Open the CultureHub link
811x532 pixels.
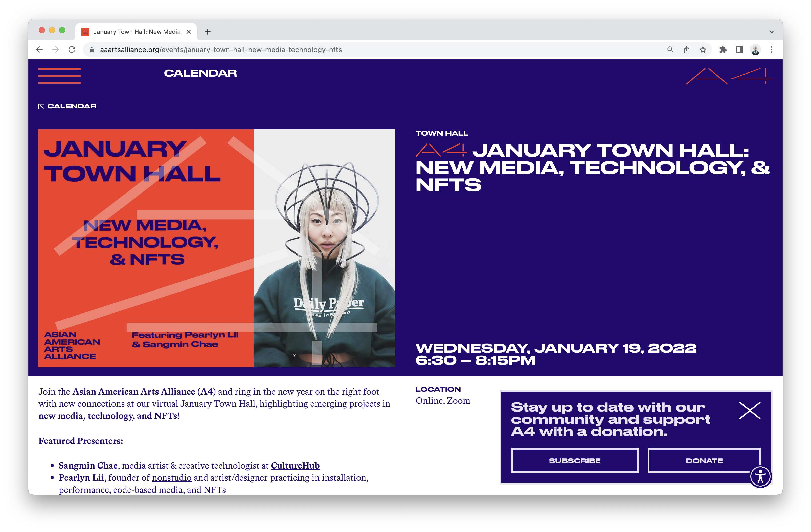(x=295, y=466)
